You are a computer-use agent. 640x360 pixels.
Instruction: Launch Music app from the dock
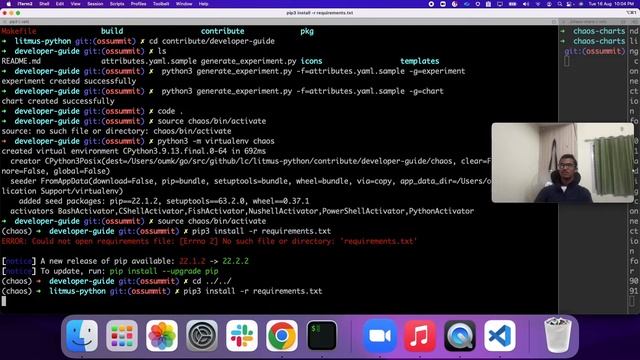point(420,336)
